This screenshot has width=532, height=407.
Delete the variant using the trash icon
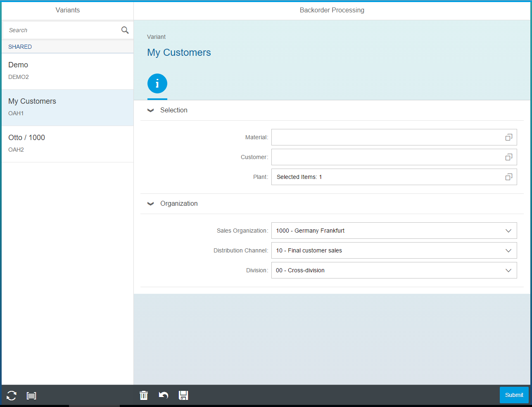point(143,395)
